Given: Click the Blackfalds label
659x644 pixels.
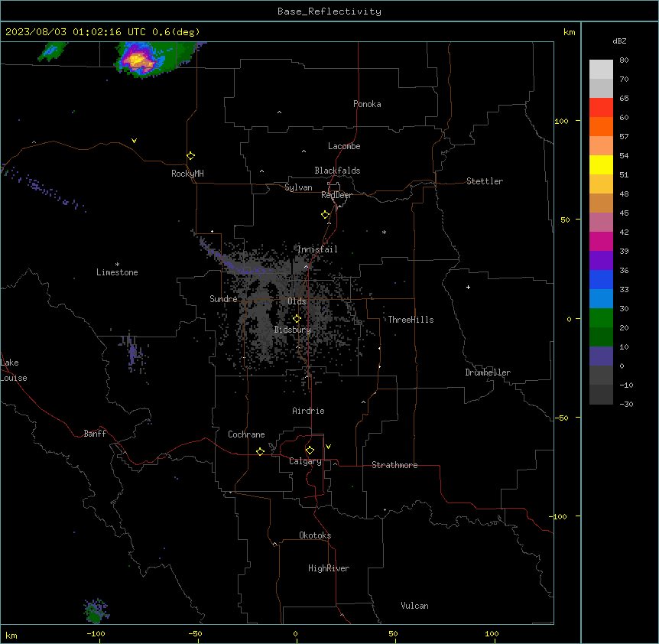Looking at the screenshot, I should point(337,171).
